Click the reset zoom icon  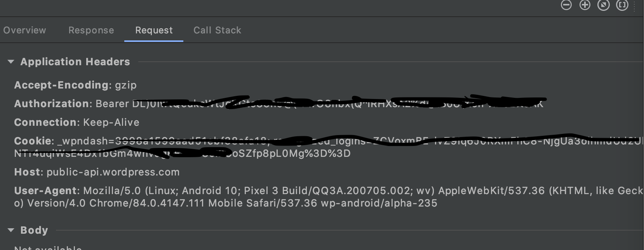[603, 5]
